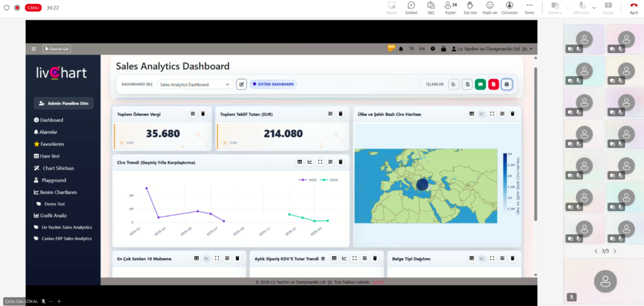Click the edit dashboard pencil icon
644x306 pixels.
(241, 84)
